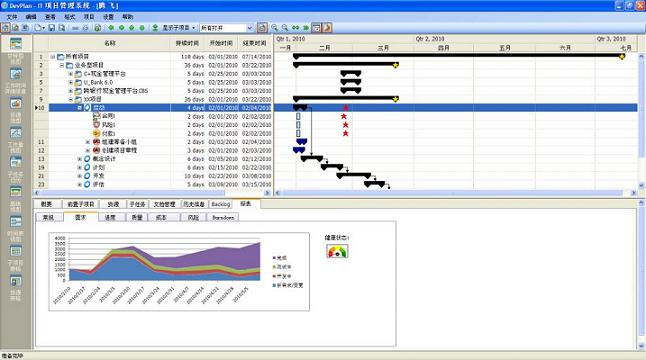Toggle the pressed calendar button left of the wrench icon

[x=316, y=28]
